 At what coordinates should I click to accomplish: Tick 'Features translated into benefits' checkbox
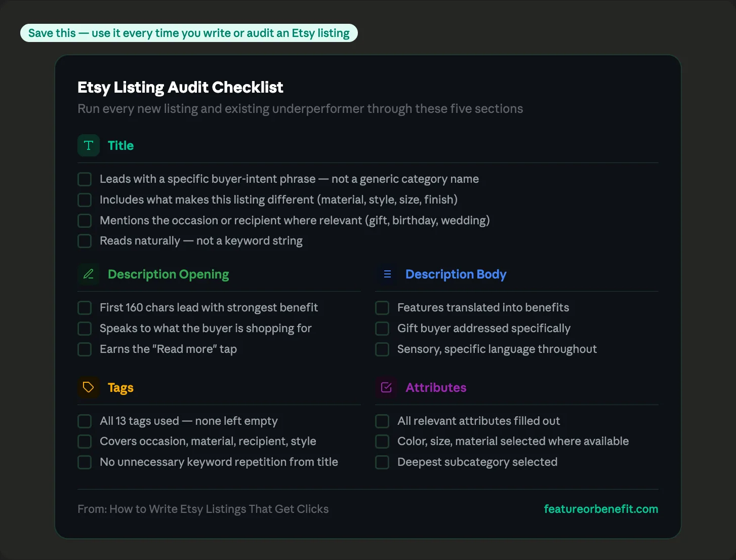382,308
